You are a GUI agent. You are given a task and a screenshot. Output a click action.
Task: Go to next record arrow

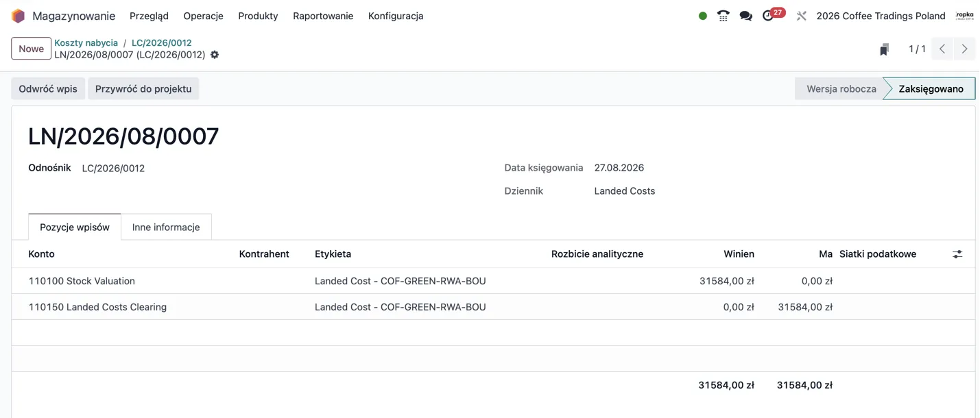(x=964, y=49)
